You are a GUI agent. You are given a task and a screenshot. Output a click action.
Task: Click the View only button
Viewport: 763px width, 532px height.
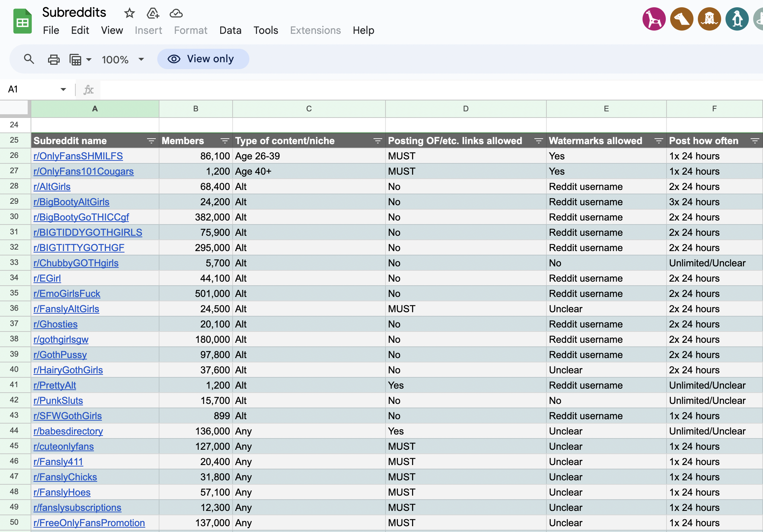203,59
